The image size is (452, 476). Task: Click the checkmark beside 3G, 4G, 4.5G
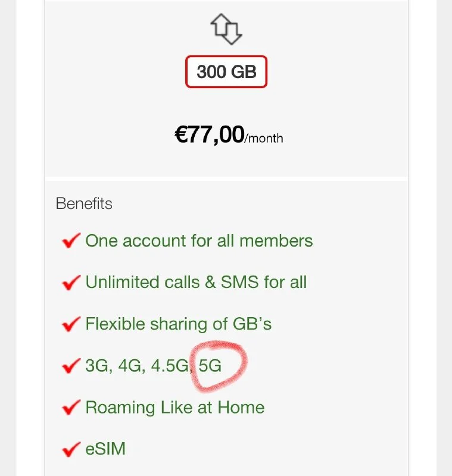71,366
